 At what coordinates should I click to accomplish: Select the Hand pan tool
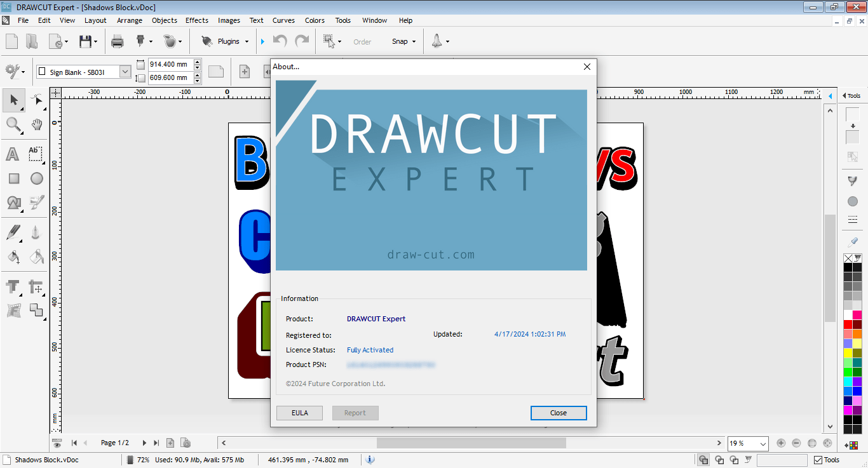(37, 124)
